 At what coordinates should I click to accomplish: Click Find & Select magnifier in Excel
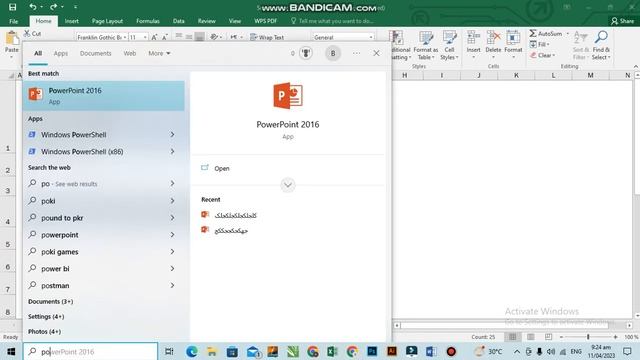coord(601,37)
